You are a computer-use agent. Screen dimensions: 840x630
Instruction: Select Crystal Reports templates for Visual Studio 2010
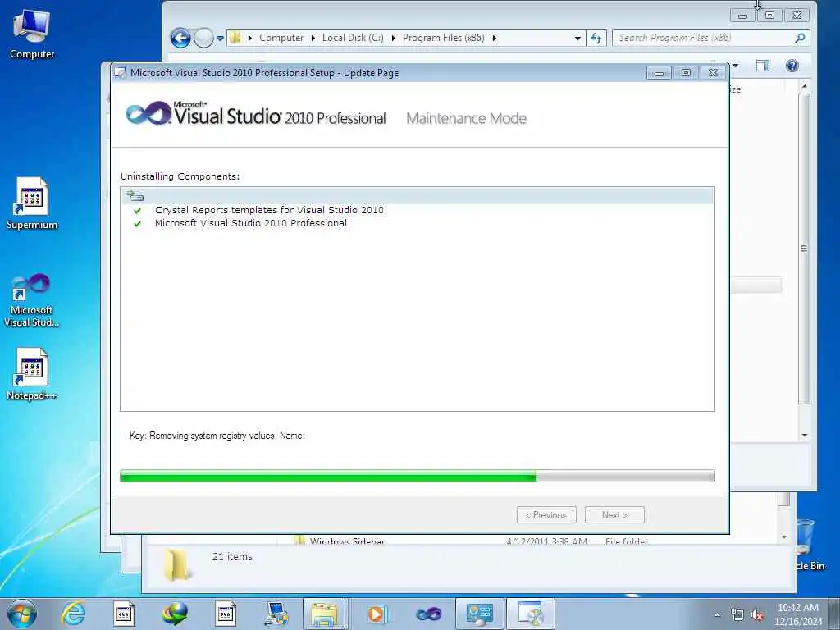(269, 210)
